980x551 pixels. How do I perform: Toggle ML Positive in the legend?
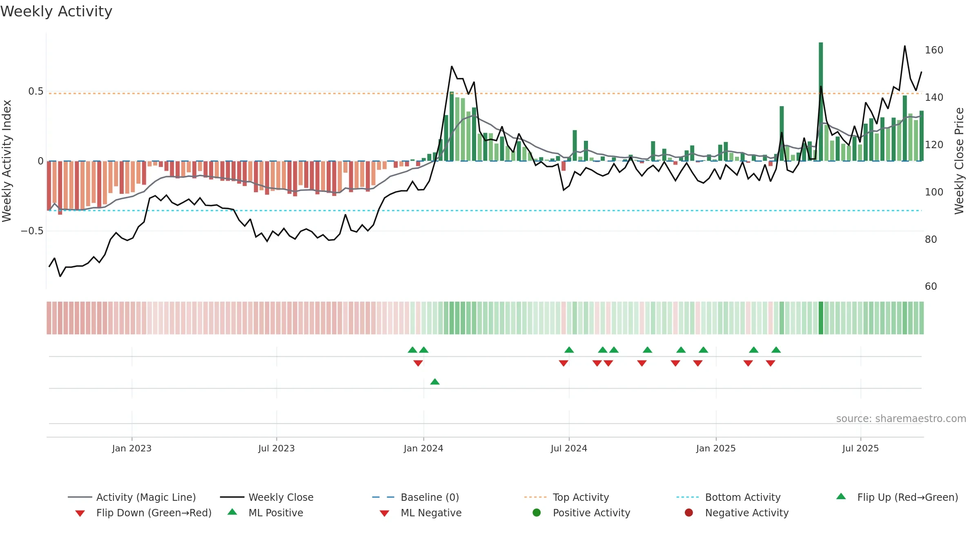pyautogui.click(x=265, y=513)
